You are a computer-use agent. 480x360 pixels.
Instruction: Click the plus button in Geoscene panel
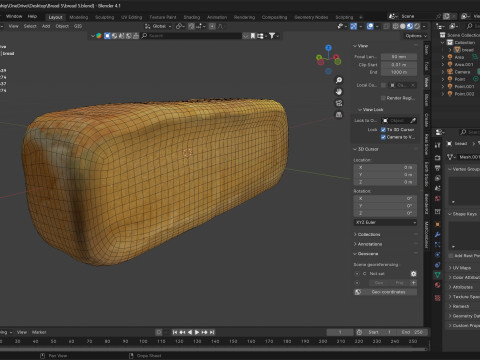point(414,283)
